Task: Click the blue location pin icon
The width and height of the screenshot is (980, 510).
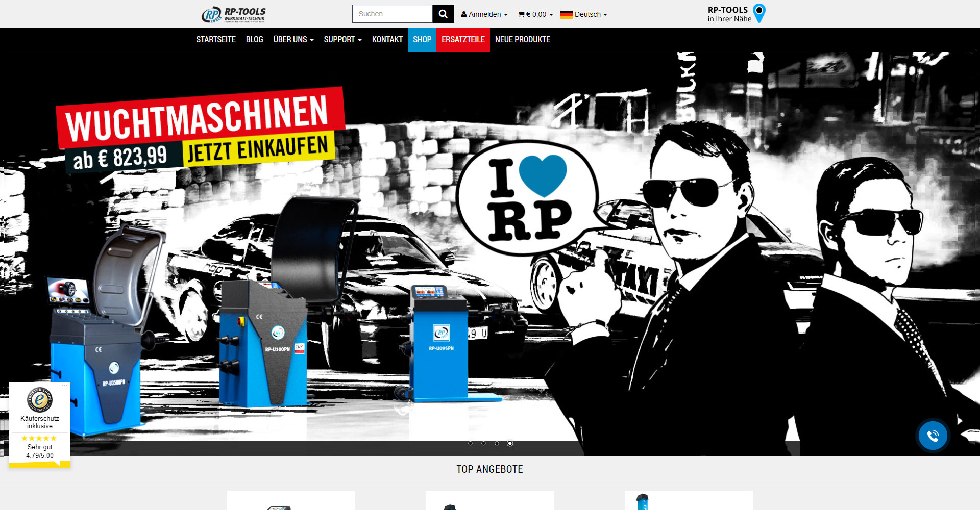Action: coord(759,13)
